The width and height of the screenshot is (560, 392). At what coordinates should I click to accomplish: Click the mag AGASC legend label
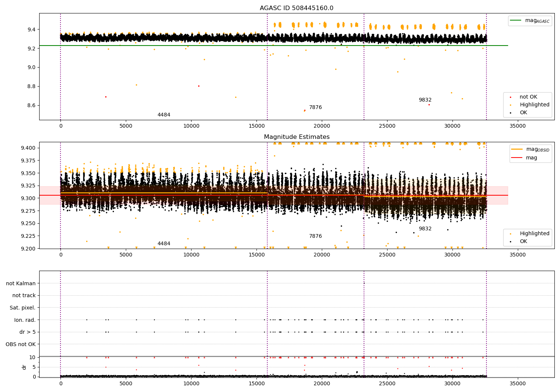coord(537,21)
